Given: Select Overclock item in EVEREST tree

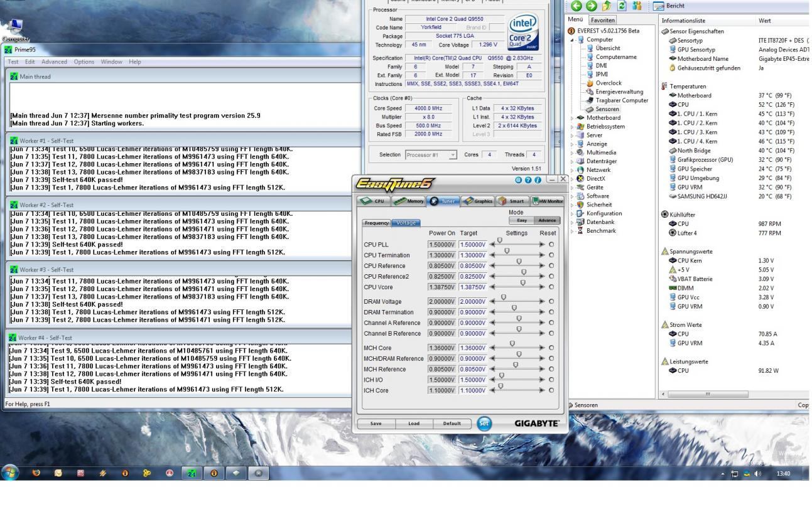Looking at the screenshot, I should tap(604, 83).
